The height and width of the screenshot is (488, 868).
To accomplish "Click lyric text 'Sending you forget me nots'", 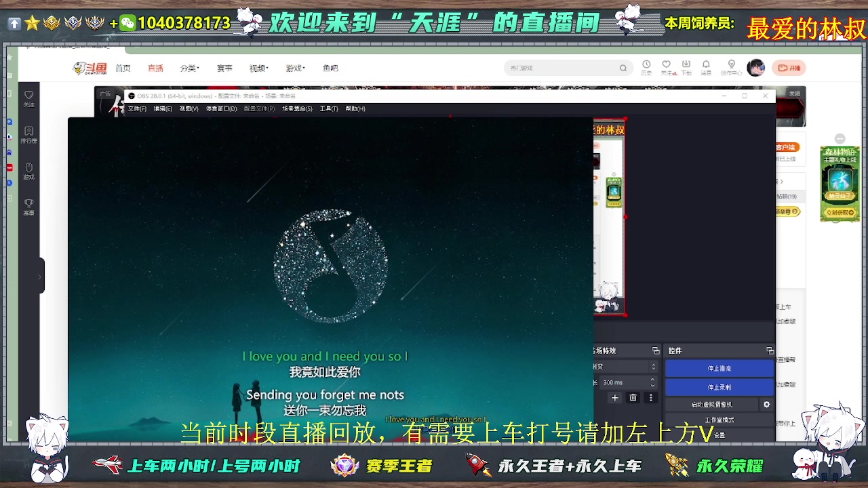I will click(325, 394).
